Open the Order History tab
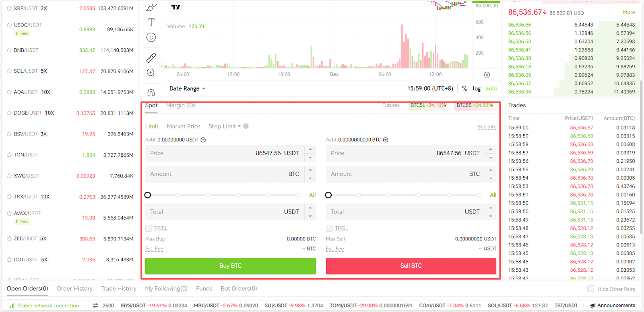Viewport: 644px width, 312px height. click(74, 289)
